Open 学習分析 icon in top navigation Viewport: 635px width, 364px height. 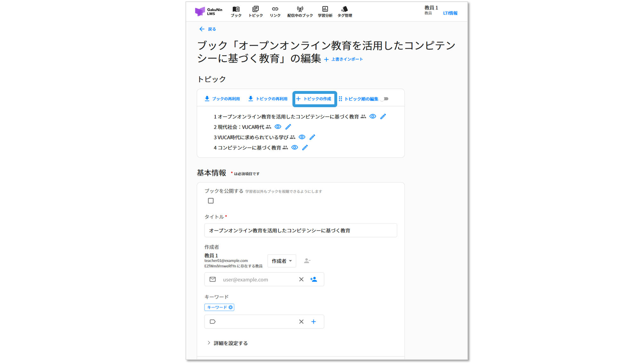point(325,11)
